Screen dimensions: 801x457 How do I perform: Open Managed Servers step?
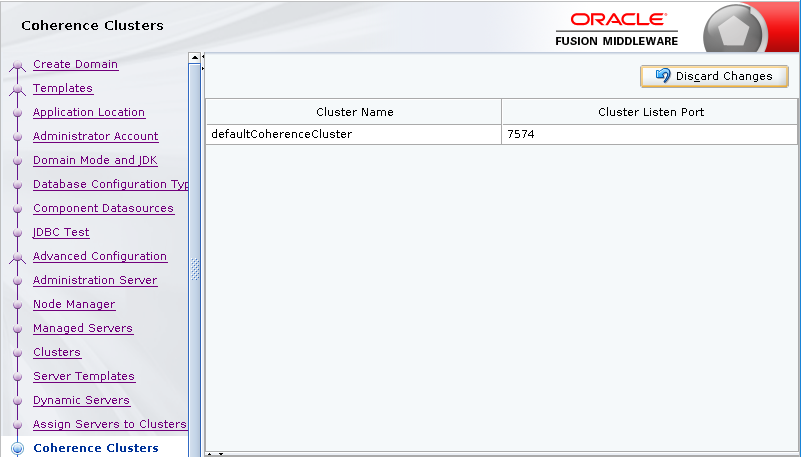[x=82, y=328]
